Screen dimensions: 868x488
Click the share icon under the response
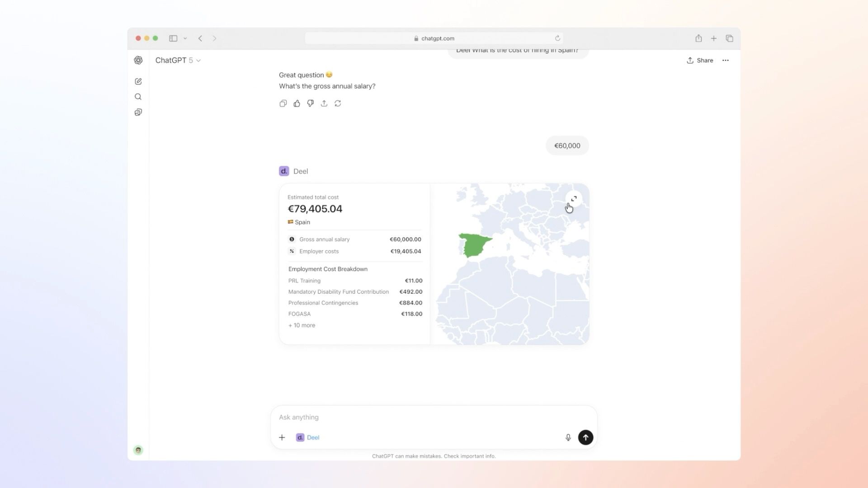click(x=324, y=103)
